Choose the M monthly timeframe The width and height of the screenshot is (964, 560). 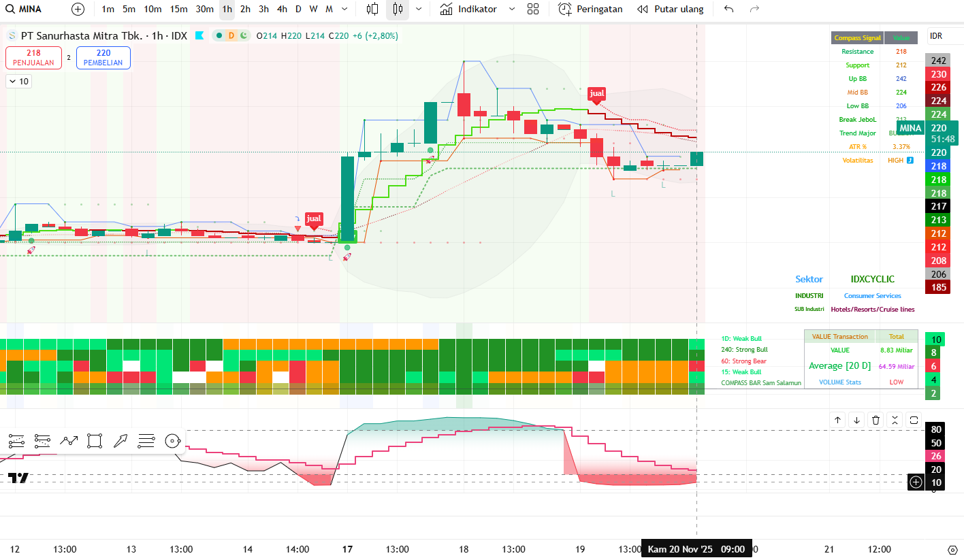(329, 9)
